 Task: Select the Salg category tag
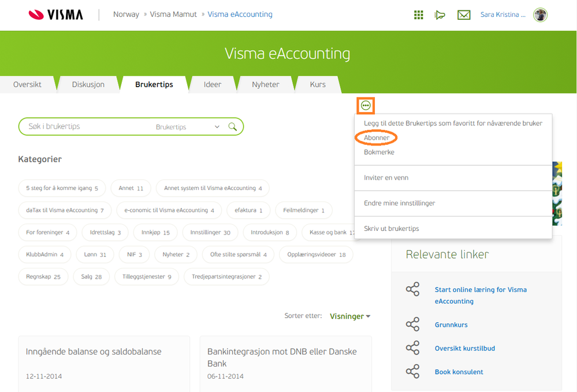(91, 277)
